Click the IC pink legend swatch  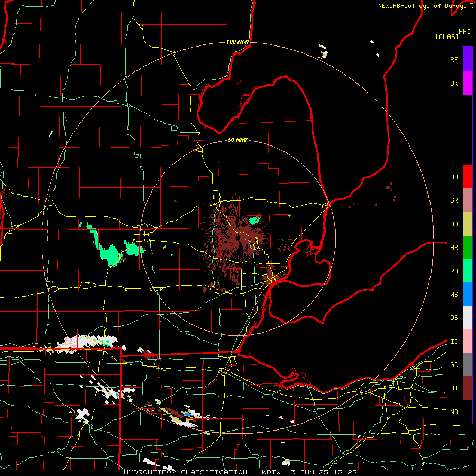click(x=467, y=341)
